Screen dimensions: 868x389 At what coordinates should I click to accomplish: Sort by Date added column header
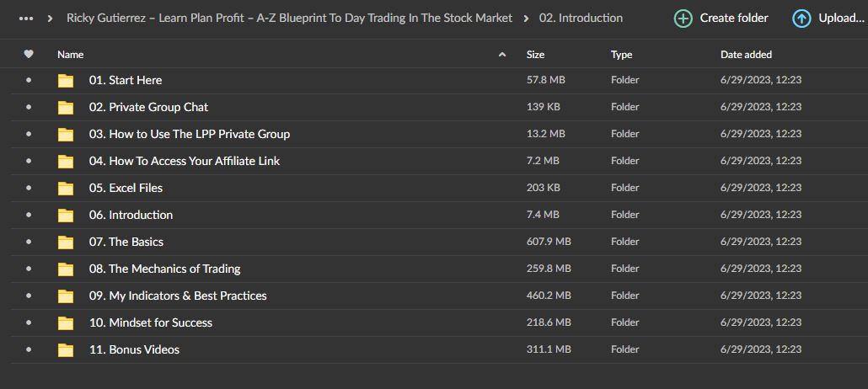click(x=746, y=54)
